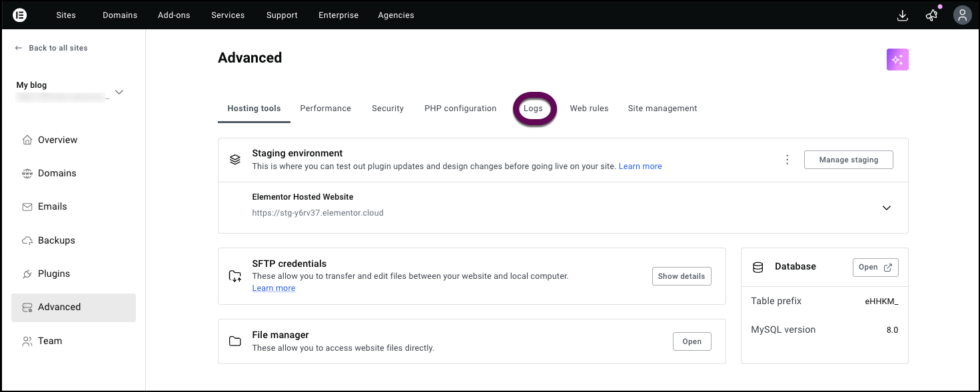Expand the My blog site selector
The width and height of the screenshot is (980, 392).
(119, 93)
